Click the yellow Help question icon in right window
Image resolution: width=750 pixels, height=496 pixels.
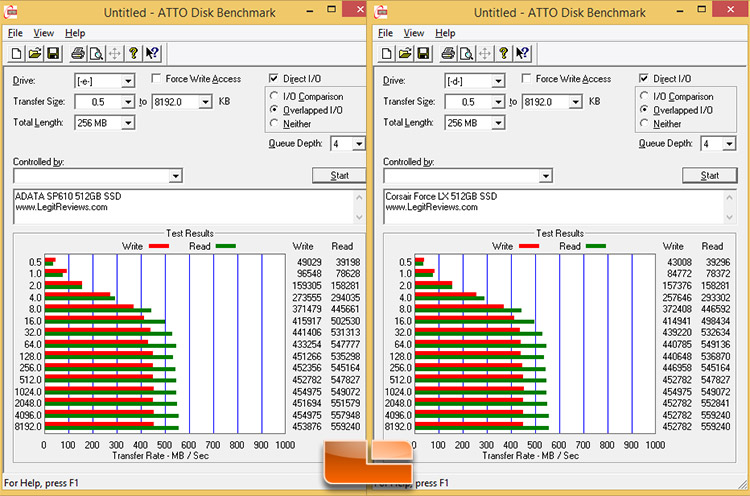coord(504,53)
